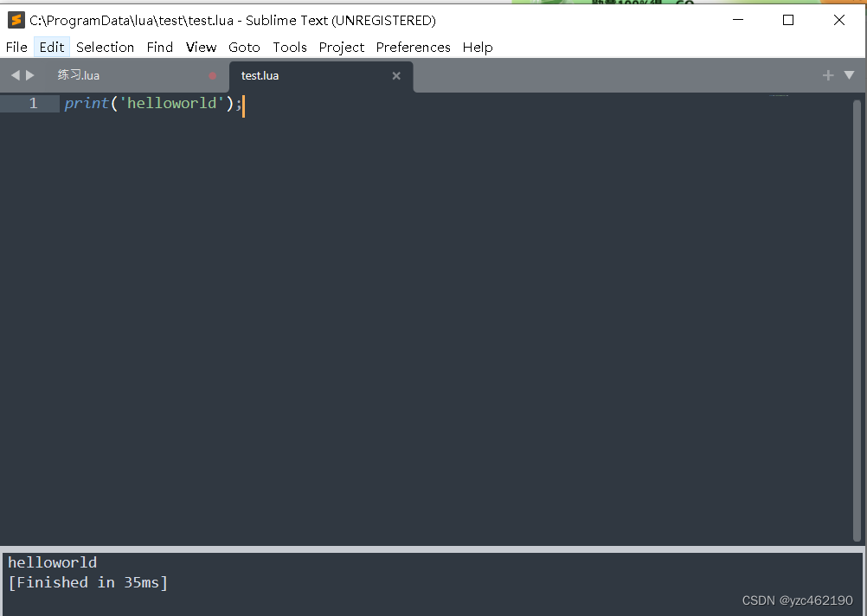The width and height of the screenshot is (867, 616).
Task: Click the [Finished in 35ms] status line
Action: (87, 582)
